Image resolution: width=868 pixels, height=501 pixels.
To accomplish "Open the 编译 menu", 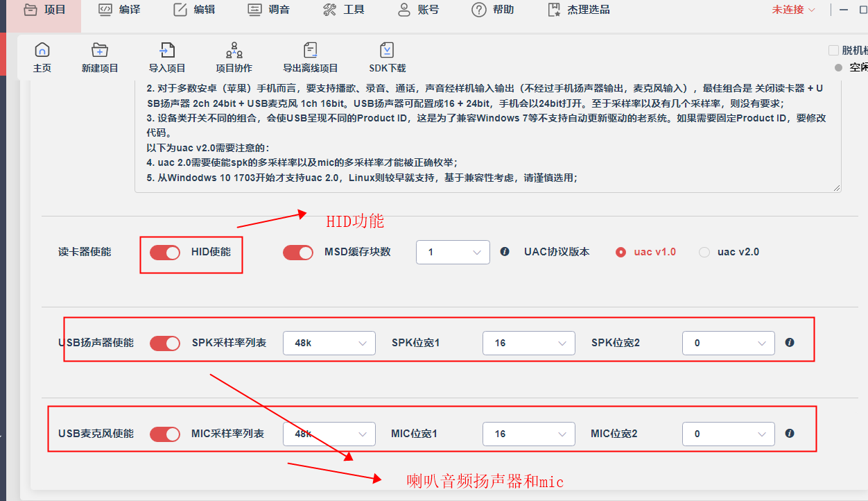I will coord(119,10).
